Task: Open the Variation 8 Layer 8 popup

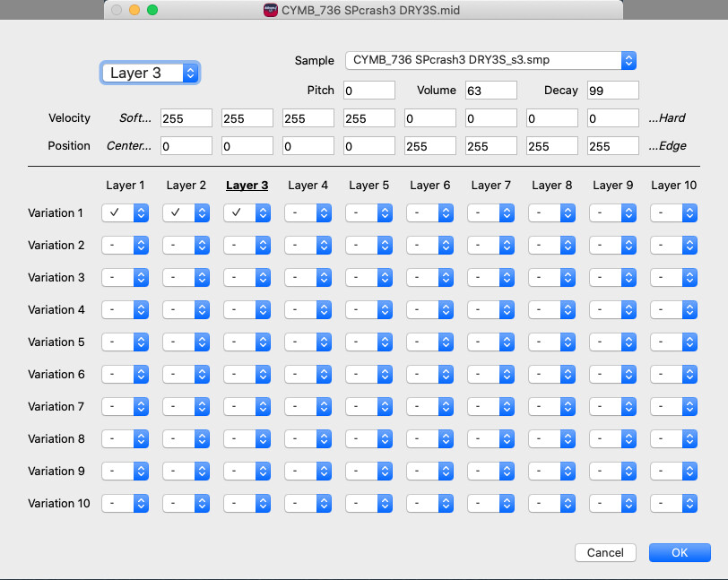Action: coord(552,439)
